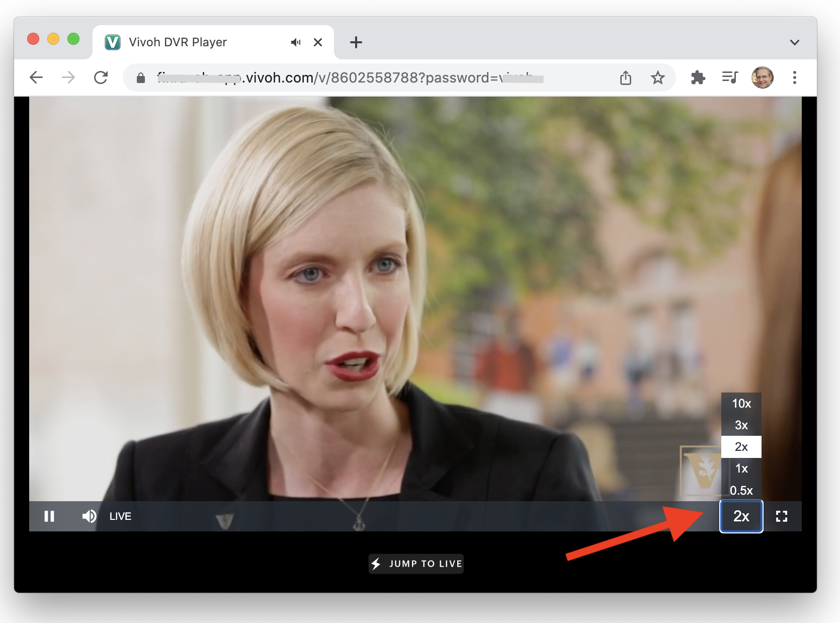
Task: Select 3x playback speed
Action: (x=741, y=425)
